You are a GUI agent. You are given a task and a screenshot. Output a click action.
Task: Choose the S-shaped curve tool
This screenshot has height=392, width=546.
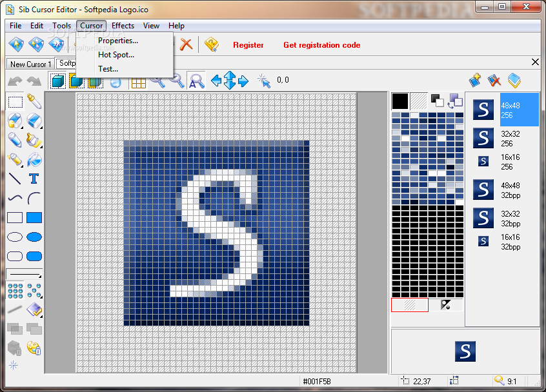(x=15, y=199)
